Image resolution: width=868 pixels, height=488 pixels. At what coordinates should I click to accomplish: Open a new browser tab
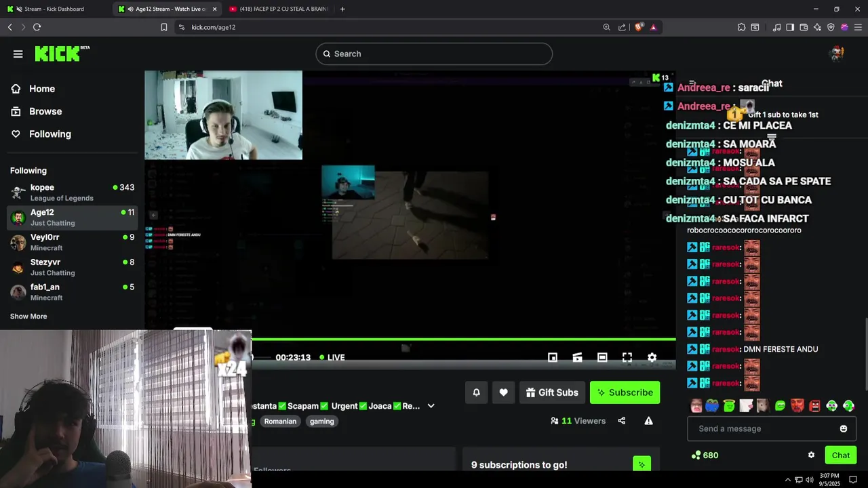pos(342,9)
